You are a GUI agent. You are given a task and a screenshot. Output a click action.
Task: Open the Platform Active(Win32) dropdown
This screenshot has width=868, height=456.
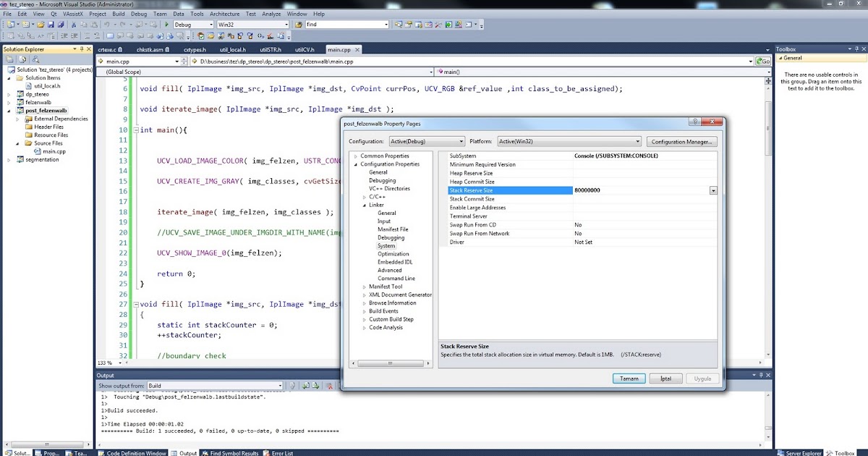[x=637, y=141]
